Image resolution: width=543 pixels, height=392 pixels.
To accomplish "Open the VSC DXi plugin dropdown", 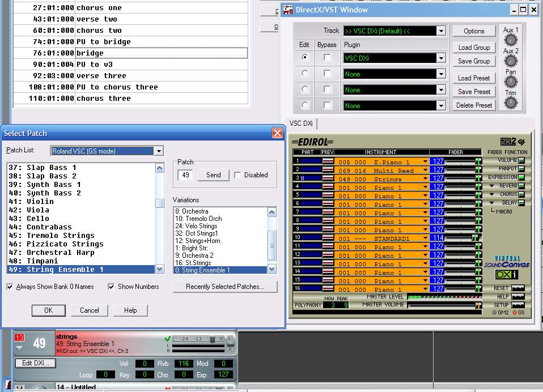I will [441, 58].
